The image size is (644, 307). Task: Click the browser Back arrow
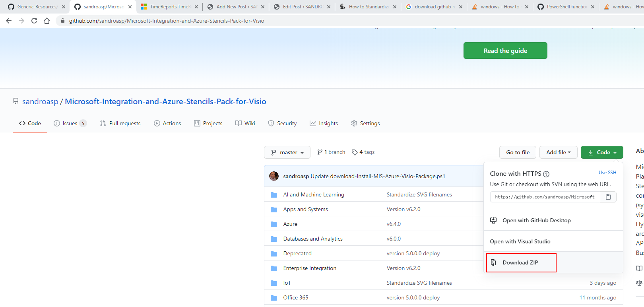tap(9, 21)
